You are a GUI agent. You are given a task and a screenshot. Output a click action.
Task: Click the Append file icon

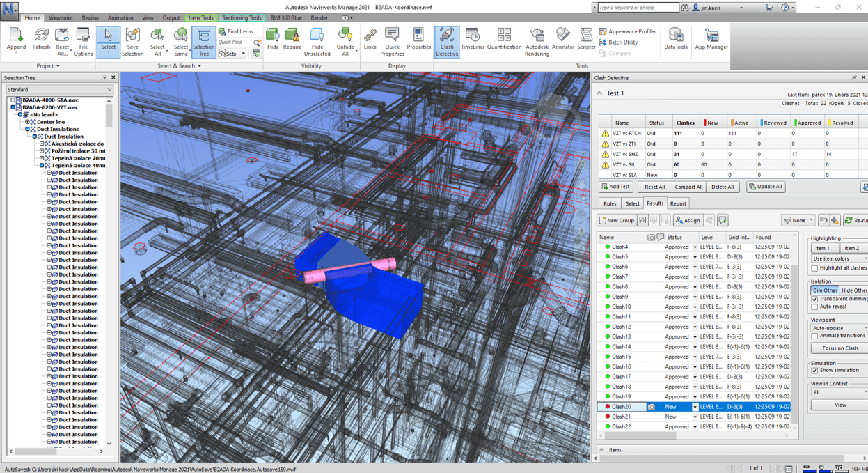(x=16, y=41)
